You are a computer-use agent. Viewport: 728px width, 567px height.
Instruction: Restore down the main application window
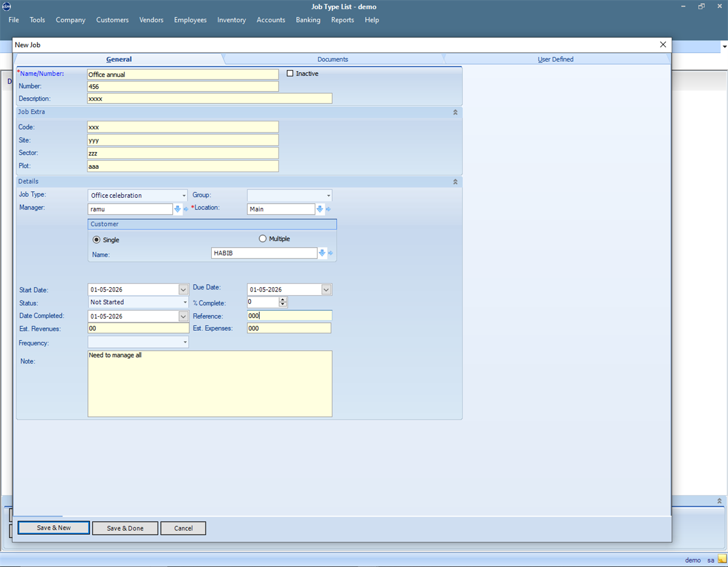coord(701,7)
